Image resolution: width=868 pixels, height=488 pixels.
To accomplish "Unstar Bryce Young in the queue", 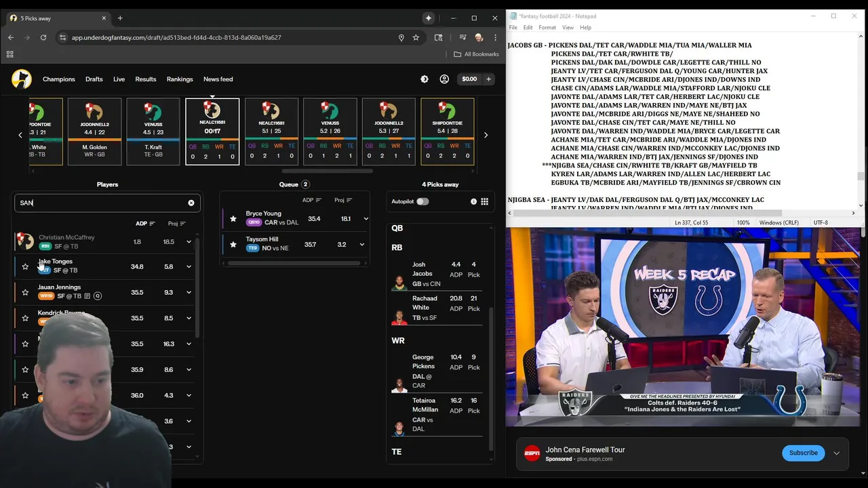I will click(233, 219).
